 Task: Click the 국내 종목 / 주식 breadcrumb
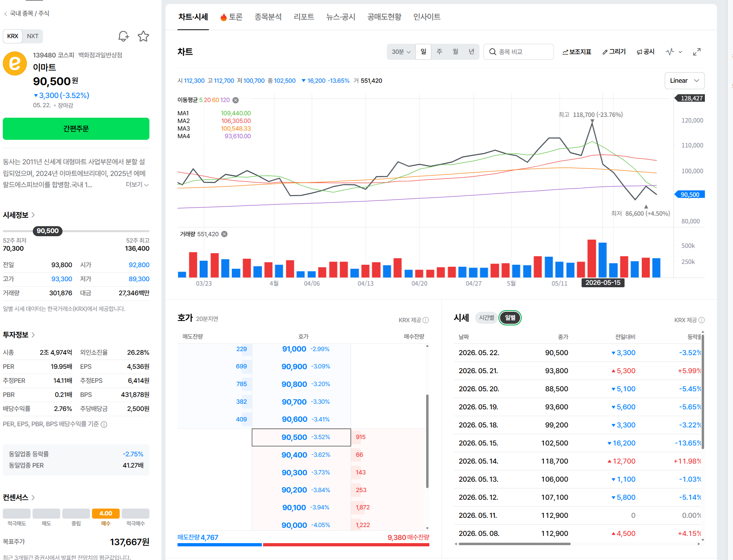(x=29, y=14)
